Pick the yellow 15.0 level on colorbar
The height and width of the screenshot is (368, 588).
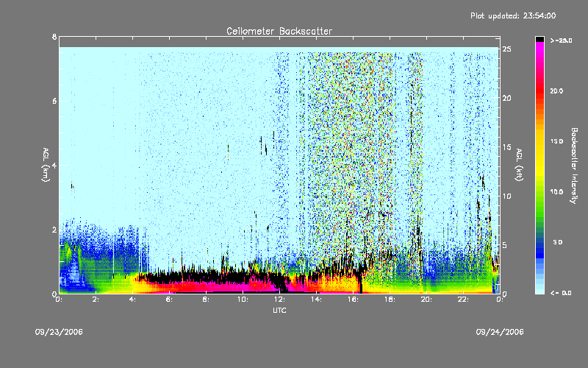click(x=539, y=141)
